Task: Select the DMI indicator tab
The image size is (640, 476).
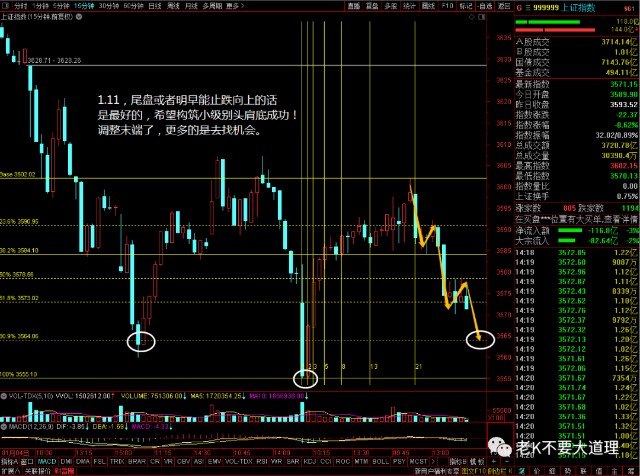Action: 66,461
